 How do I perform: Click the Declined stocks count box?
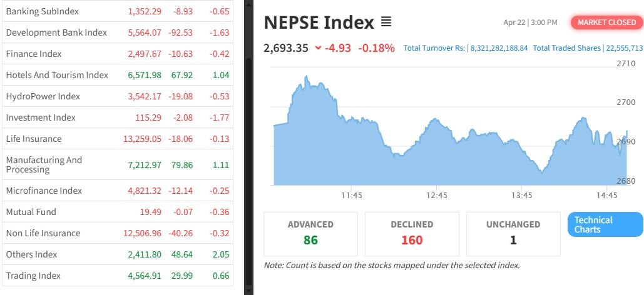pyautogui.click(x=412, y=234)
